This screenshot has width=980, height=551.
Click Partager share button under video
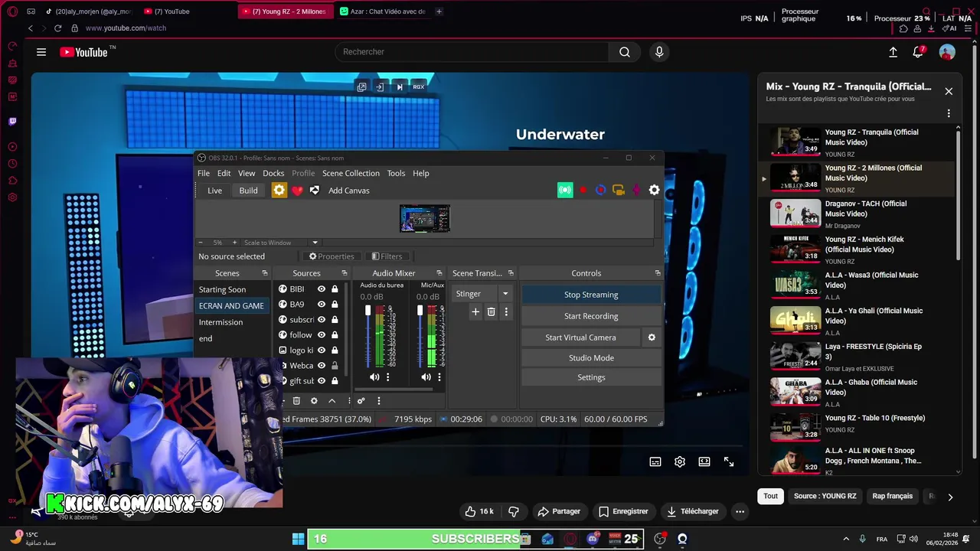click(559, 511)
